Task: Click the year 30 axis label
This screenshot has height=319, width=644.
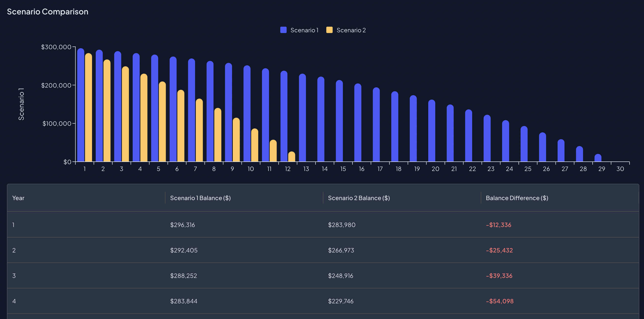Action: [620, 169]
